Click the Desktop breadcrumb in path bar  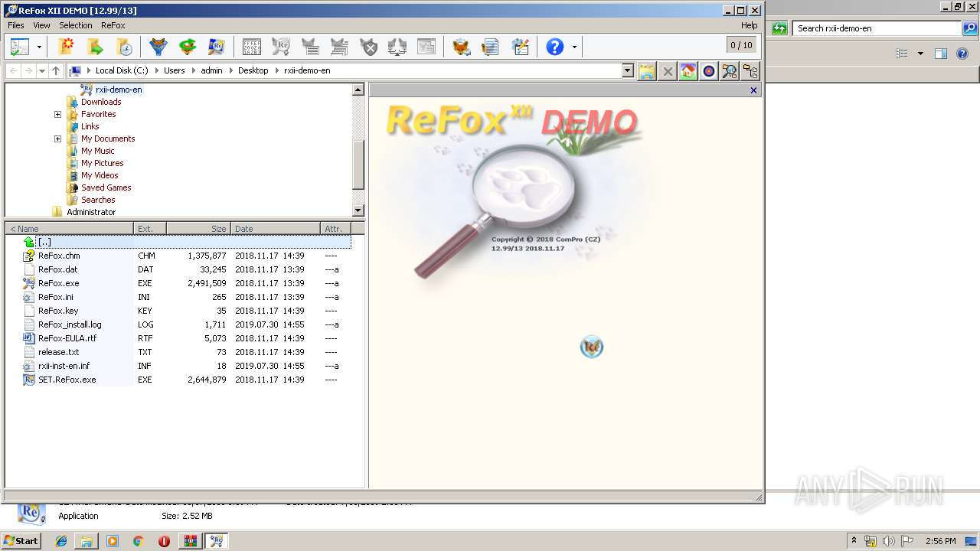(253, 70)
